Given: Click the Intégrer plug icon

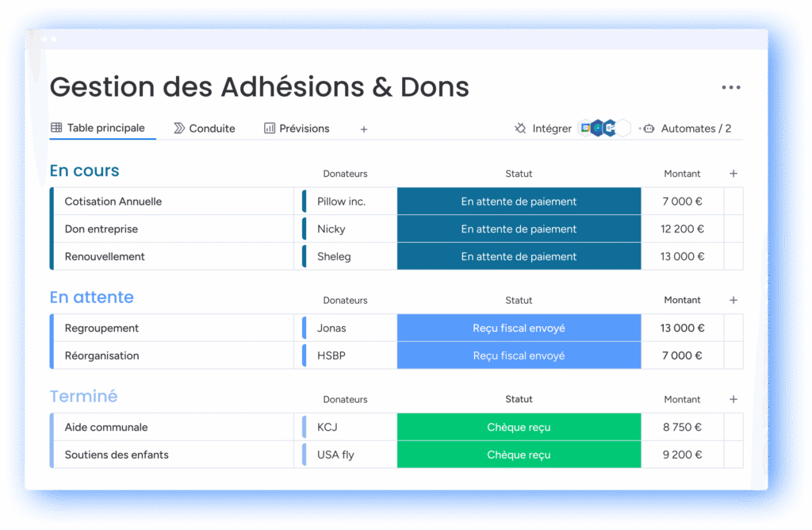Looking at the screenshot, I should (x=520, y=128).
